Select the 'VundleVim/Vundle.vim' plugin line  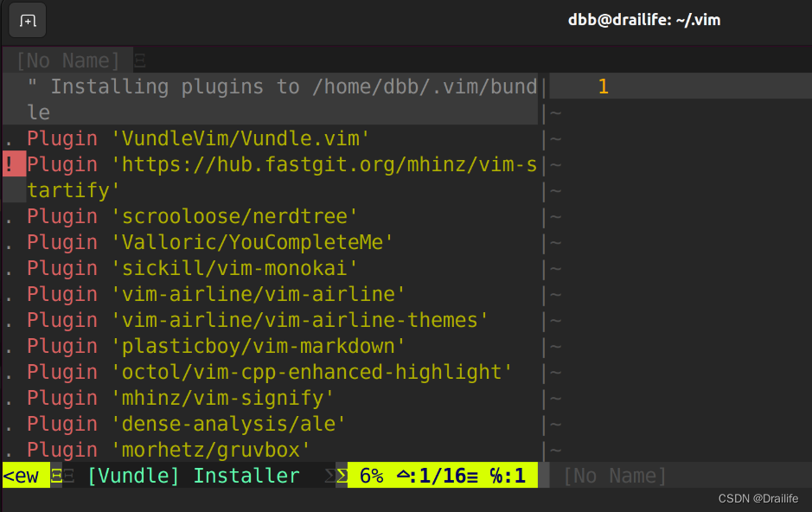(x=198, y=138)
